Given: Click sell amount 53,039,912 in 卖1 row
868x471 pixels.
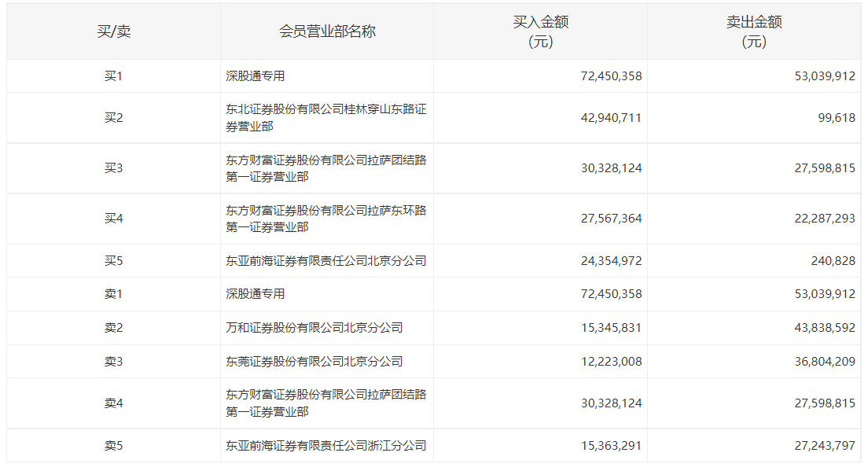Looking at the screenshot, I should tap(825, 294).
